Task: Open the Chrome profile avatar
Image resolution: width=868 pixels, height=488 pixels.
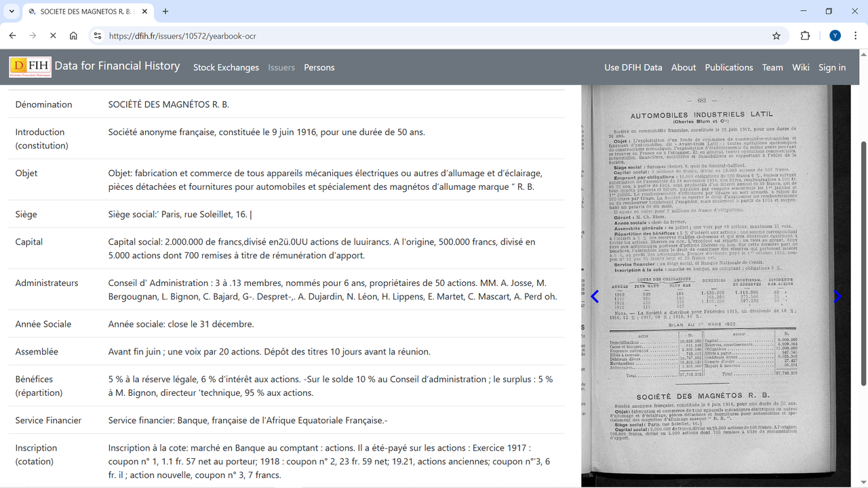Action: (x=835, y=36)
